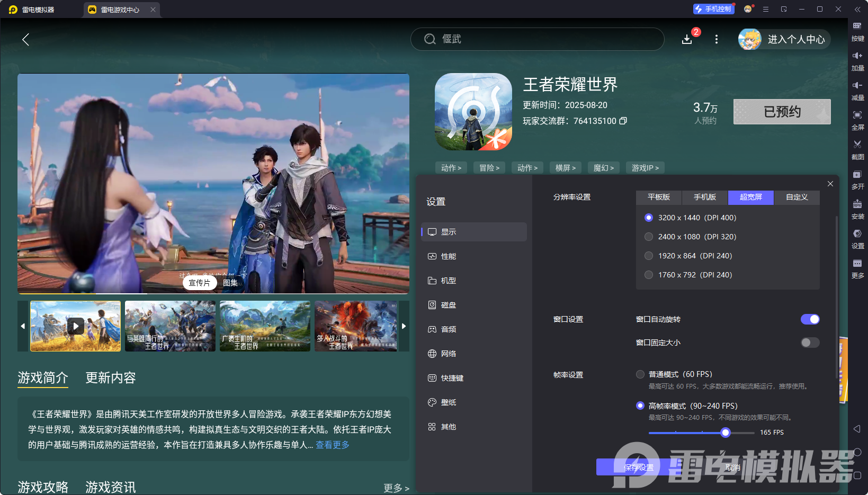Open the three-dot more options menu
Viewport: 868px width, 495px height.
tap(717, 39)
